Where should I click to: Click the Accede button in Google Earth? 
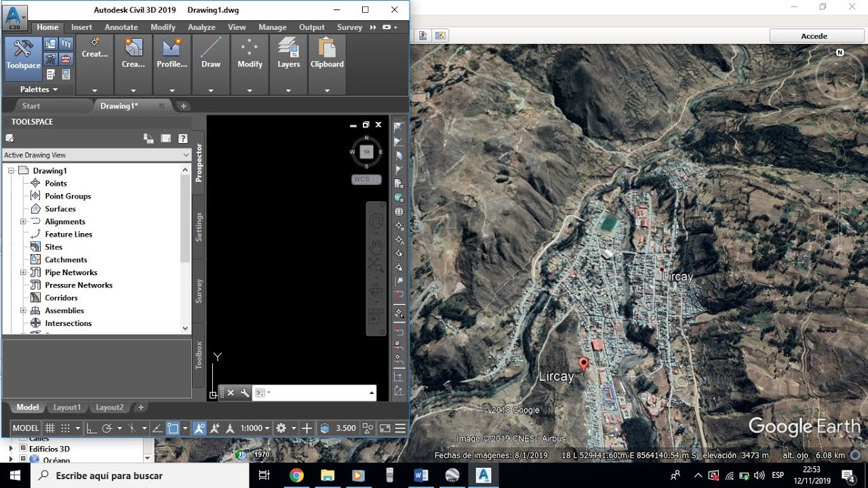(x=814, y=36)
